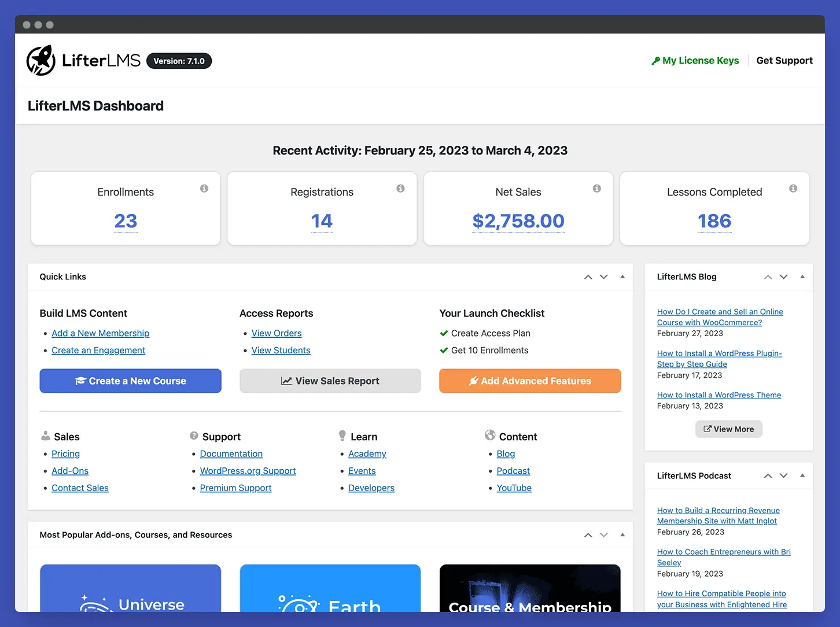Open Get Support from the header
Image resolution: width=840 pixels, height=627 pixels.
pyautogui.click(x=784, y=60)
